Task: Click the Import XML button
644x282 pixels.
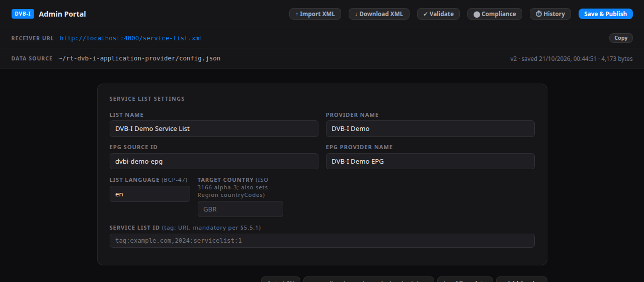Action: (315, 14)
